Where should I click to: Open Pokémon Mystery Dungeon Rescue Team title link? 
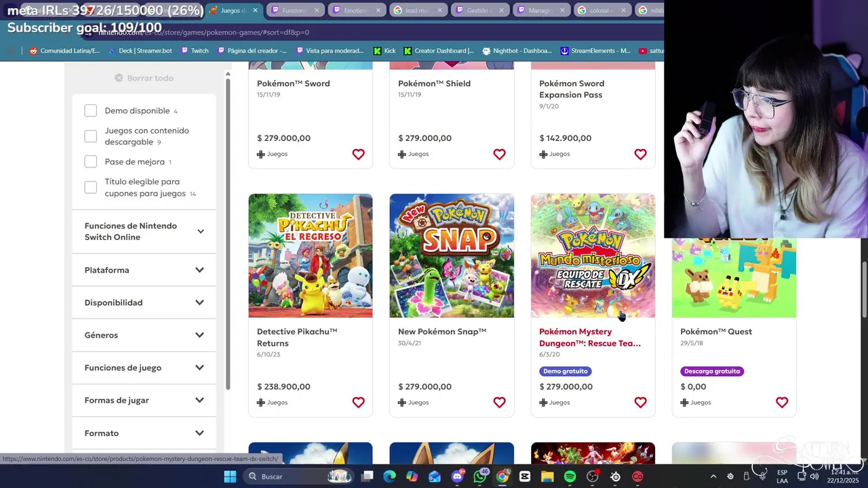click(x=590, y=338)
